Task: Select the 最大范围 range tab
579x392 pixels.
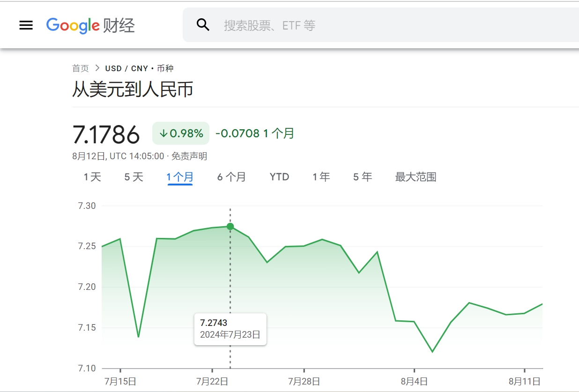Action: [x=416, y=177]
